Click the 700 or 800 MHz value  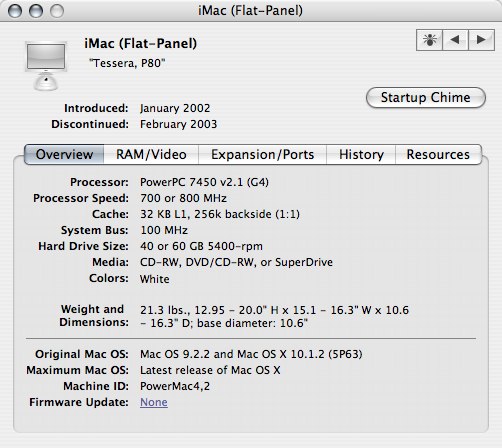pyautogui.click(x=183, y=198)
